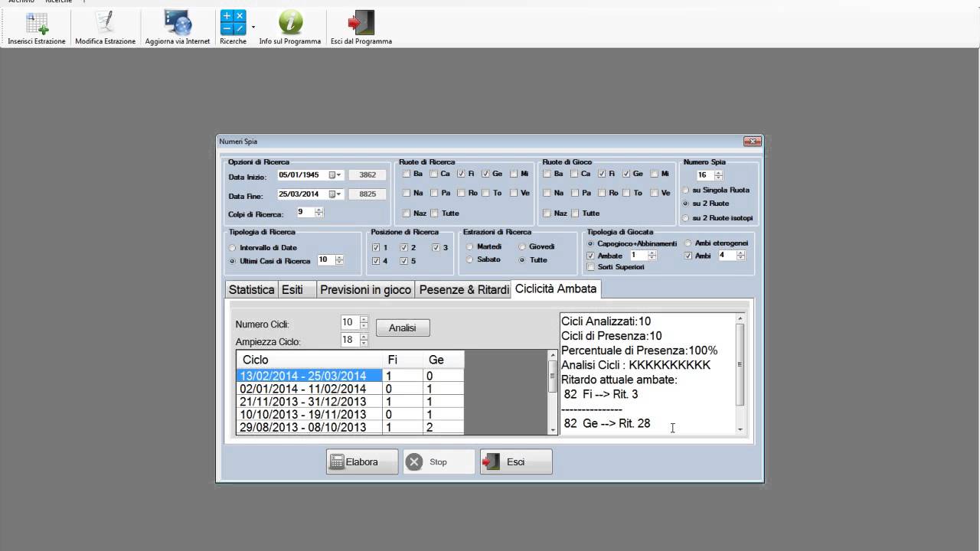Click Inserisci Estrazione toolbar icon

point(37,28)
